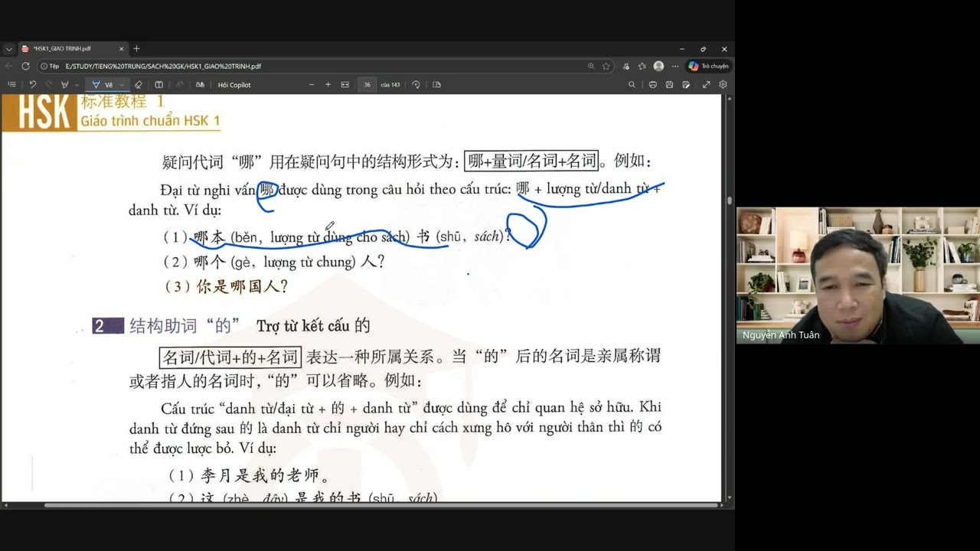Close the HSK1_GIAO TRINH.pdf tab
Image resolution: width=980 pixels, height=551 pixels.
click(x=120, y=48)
